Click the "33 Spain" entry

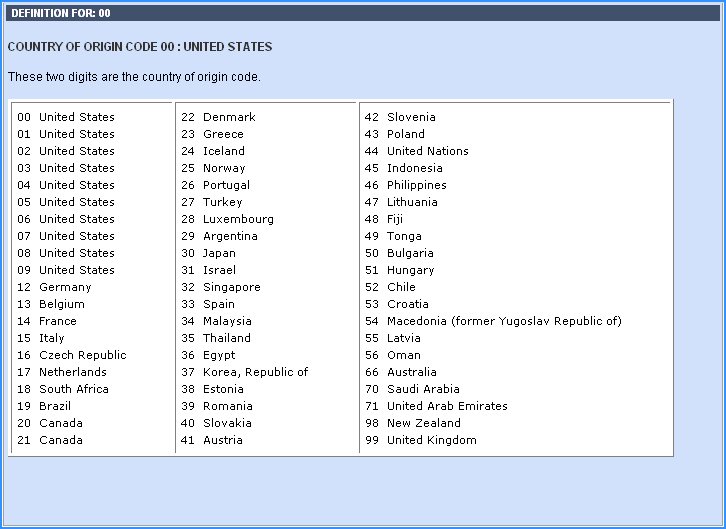(x=208, y=304)
